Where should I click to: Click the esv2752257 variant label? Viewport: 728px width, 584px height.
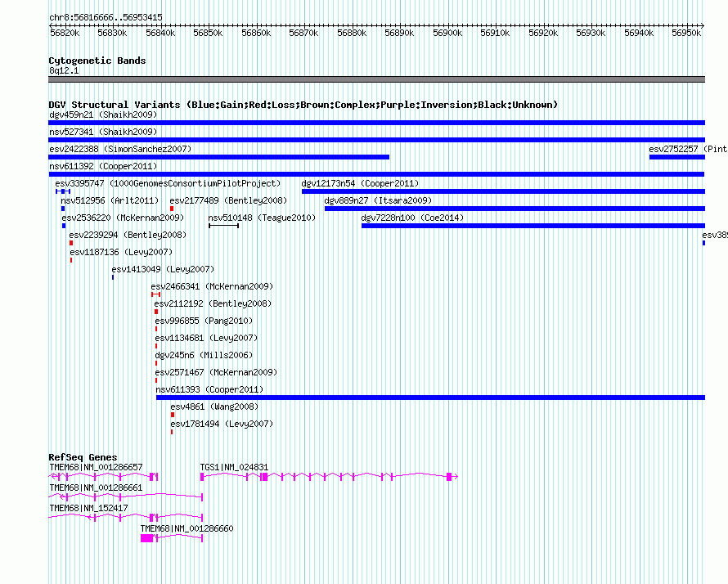click(x=688, y=149)
